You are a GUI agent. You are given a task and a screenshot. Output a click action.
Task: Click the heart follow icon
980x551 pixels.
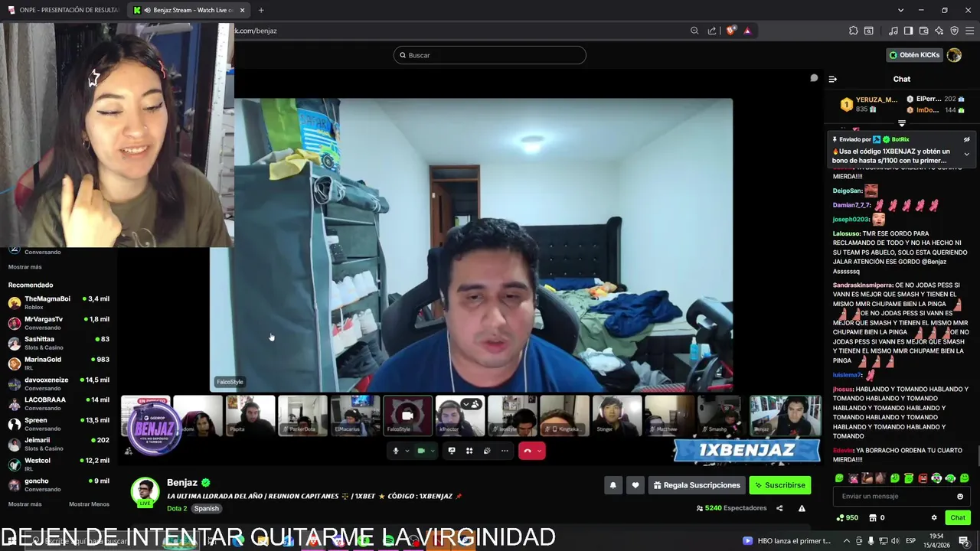point(635,485)
